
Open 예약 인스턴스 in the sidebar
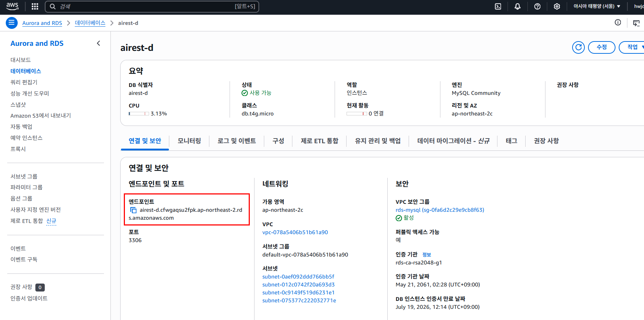click(x=26, y=138)
